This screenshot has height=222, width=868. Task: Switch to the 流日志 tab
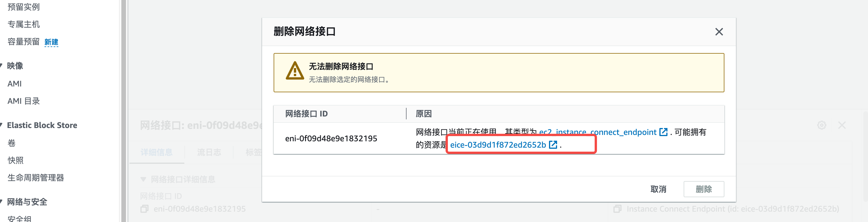[209, 152]
